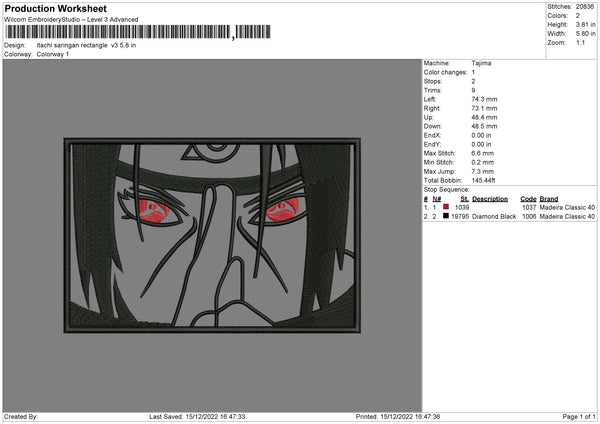This screenshot has height=424, width=600.
Task: Click the Max Jump value 7.3 mm
Action: click(x=483, y=172)
